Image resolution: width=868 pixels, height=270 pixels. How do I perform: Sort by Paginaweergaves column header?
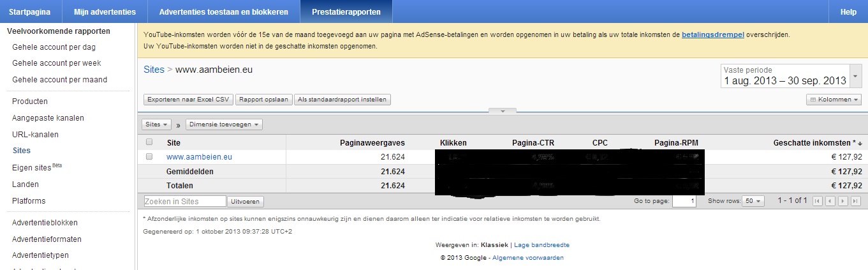(373, 143)
